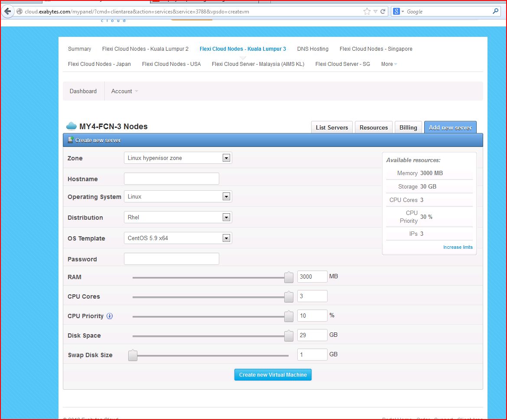
Task: Click the cloud icon beside MY4-FCN-3 Nodes
Action: [71, 126]
